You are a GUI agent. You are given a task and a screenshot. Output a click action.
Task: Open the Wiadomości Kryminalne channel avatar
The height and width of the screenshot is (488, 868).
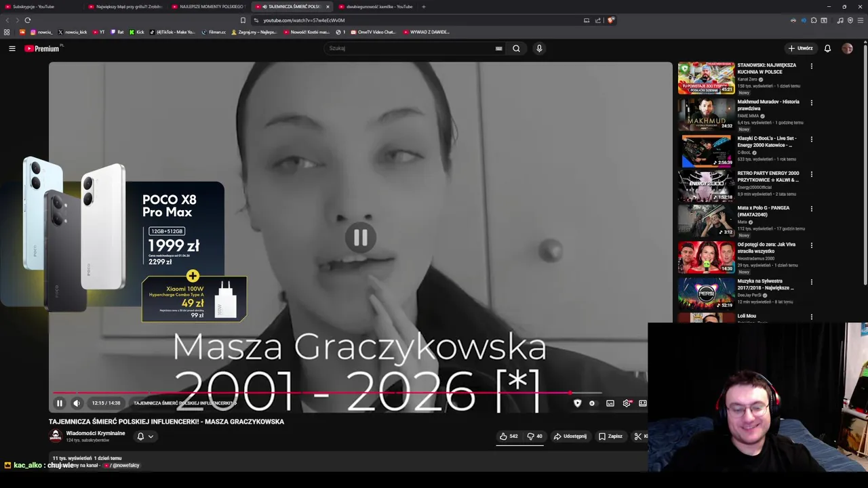click(x=56, y=436)
